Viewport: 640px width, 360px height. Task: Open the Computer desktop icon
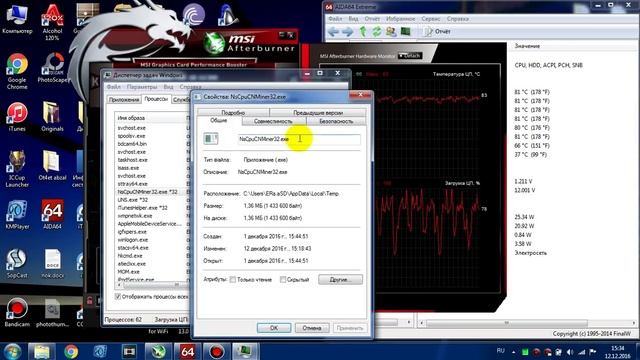(x=17, y=20)
